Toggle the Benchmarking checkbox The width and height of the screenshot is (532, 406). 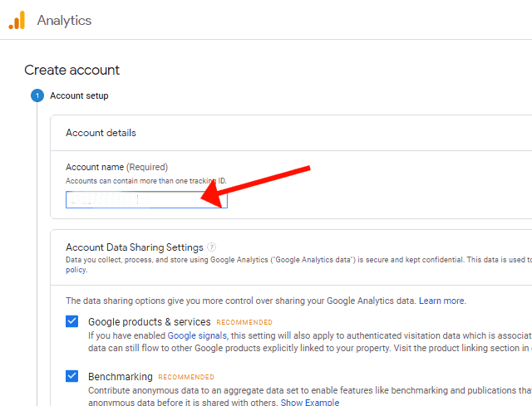[72, 376]
